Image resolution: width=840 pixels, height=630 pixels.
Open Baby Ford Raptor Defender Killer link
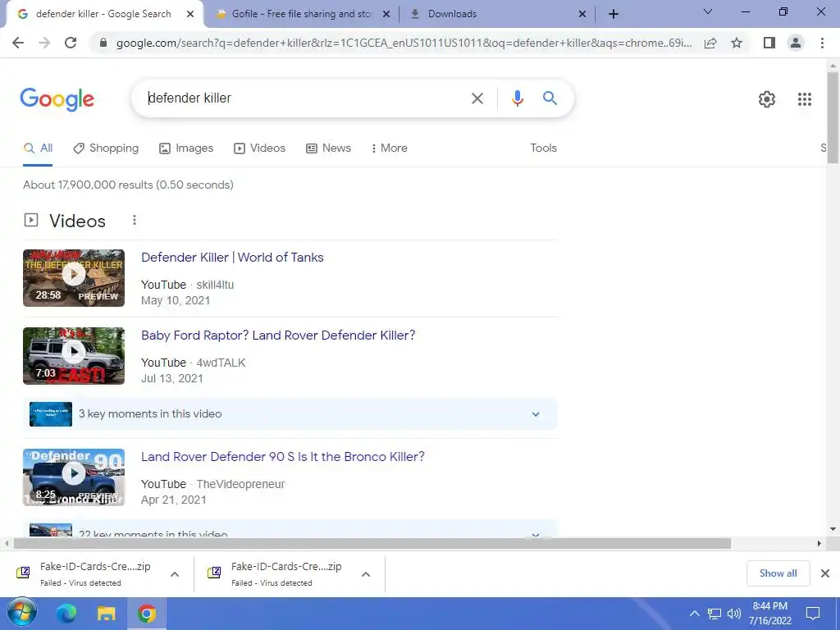click(x=278, y=336)
